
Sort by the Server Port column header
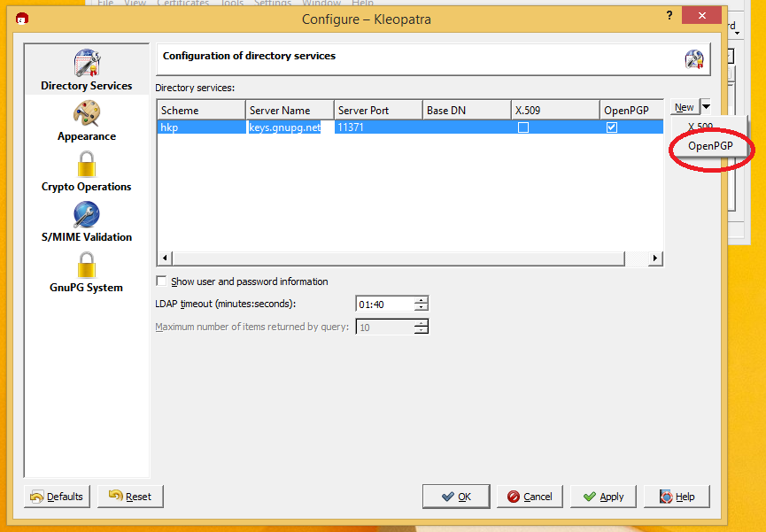coord(378,110)
